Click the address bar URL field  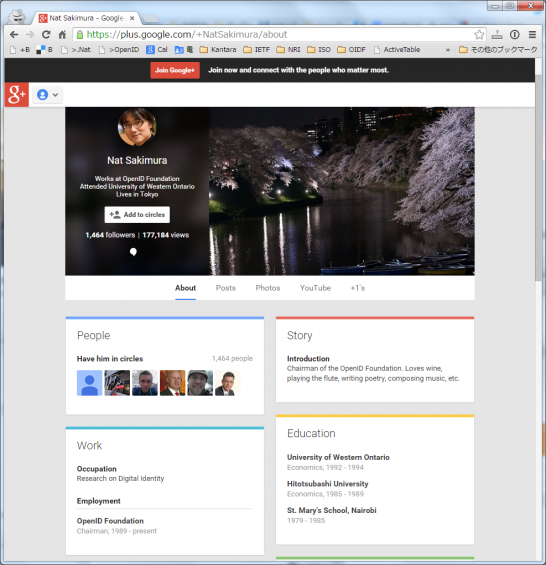click(x=274, y=35)
